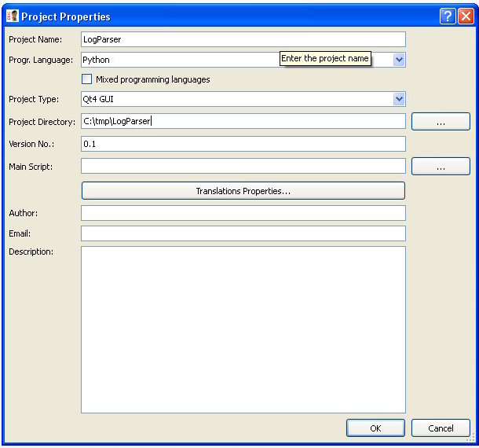This screenshot has height=448, width=479.
Task: Click the Project Properties title bar text
Action: click(66, 17)
